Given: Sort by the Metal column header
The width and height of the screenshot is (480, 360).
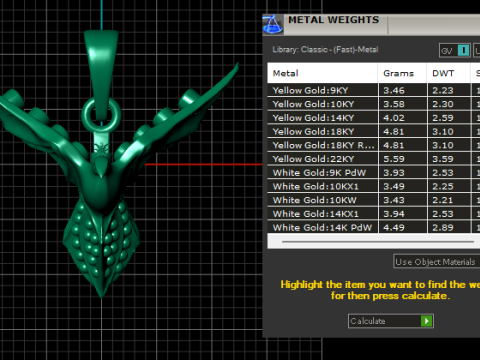Looking at the screenshot, I should (322, 73).
